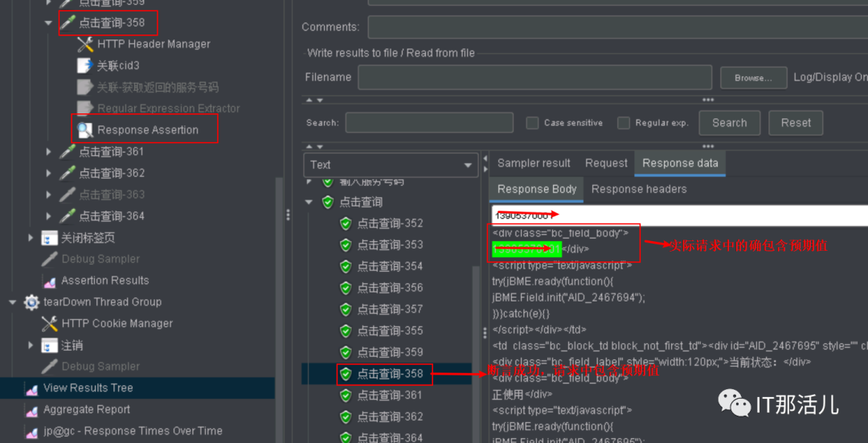
Task: Click the Reset button
Action: [x=796, y=123]
